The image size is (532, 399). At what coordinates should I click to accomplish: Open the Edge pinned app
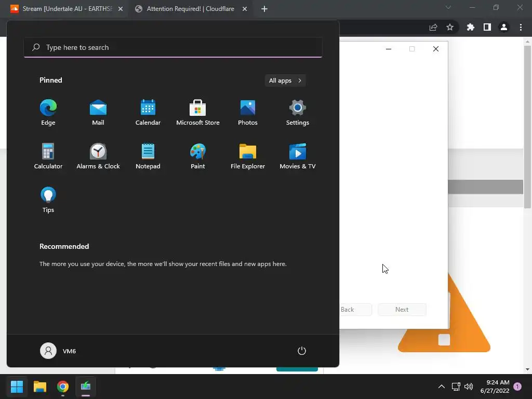[x=48, y=113]
